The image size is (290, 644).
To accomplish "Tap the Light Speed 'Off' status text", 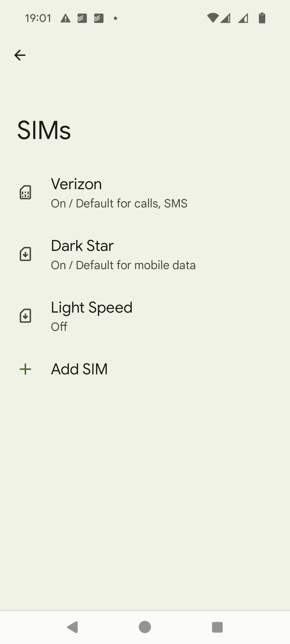I will click(59, 327).
